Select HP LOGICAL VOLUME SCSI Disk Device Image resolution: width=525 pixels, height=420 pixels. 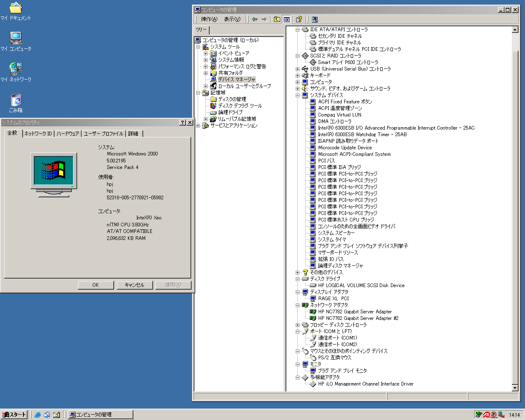pos(361,285)
